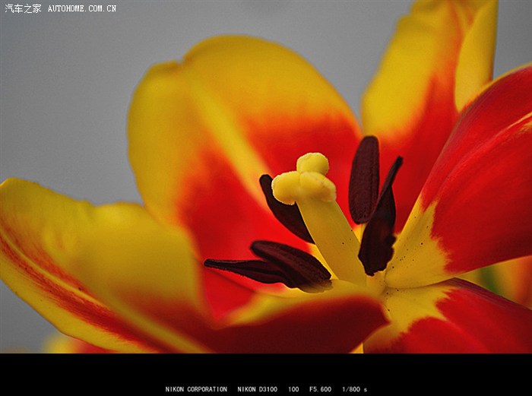The height and width of the screenshot is (396, 532).
Task: Click the black EXIF info bar
Action: 91,376
